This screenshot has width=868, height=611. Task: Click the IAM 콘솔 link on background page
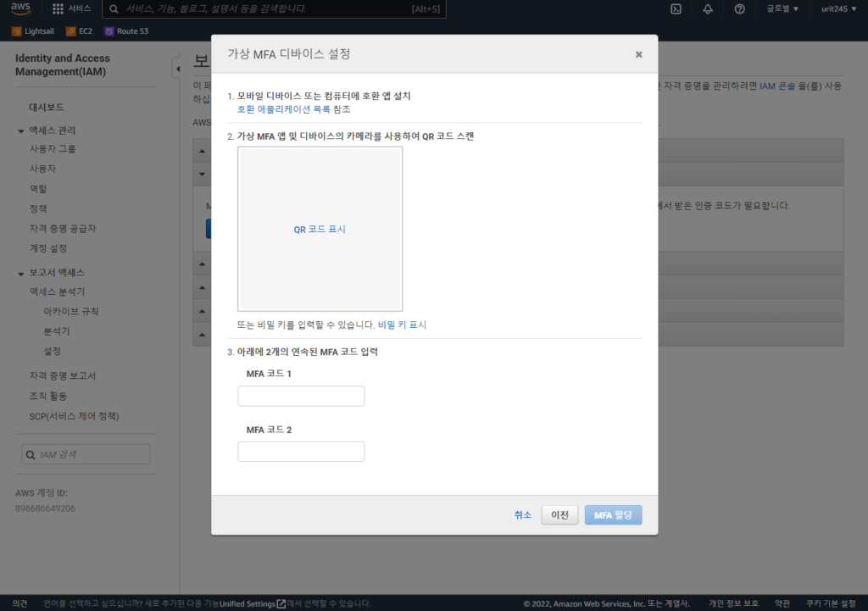click(x=777, y=86)
